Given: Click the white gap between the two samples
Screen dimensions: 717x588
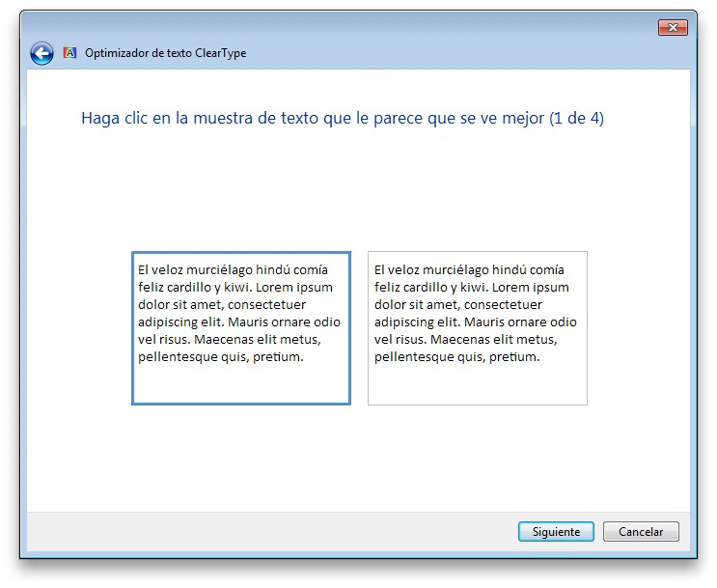Looking at the screenshot, I should [x=359, y=327].
